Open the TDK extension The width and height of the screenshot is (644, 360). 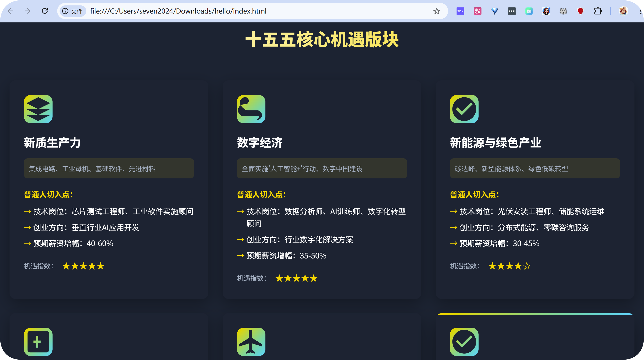pyautogui.click(x=460, y=11)
